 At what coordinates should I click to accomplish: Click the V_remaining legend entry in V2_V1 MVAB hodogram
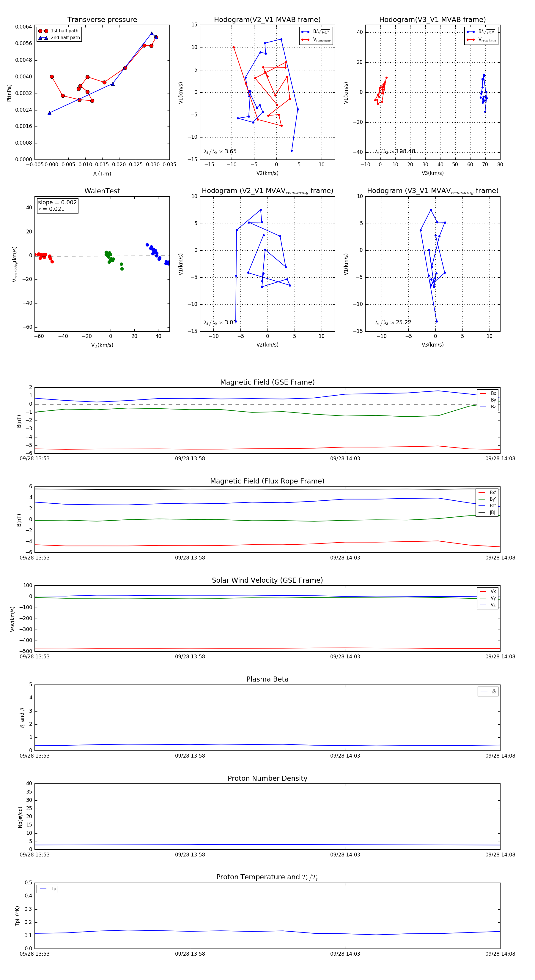316,39
